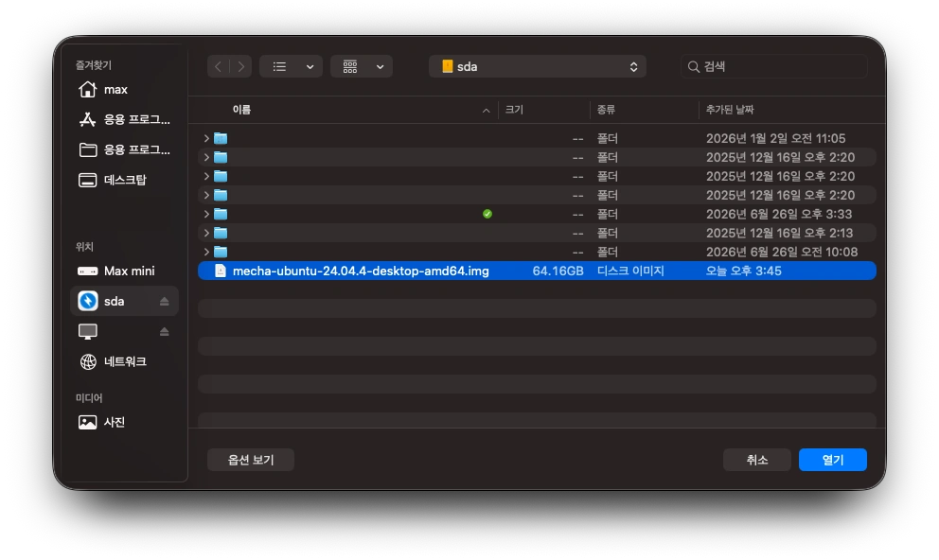Click date 2026년 6월 26일 오후 3:33
Viewport: 939px width, 560px height.
click(778, 214)
